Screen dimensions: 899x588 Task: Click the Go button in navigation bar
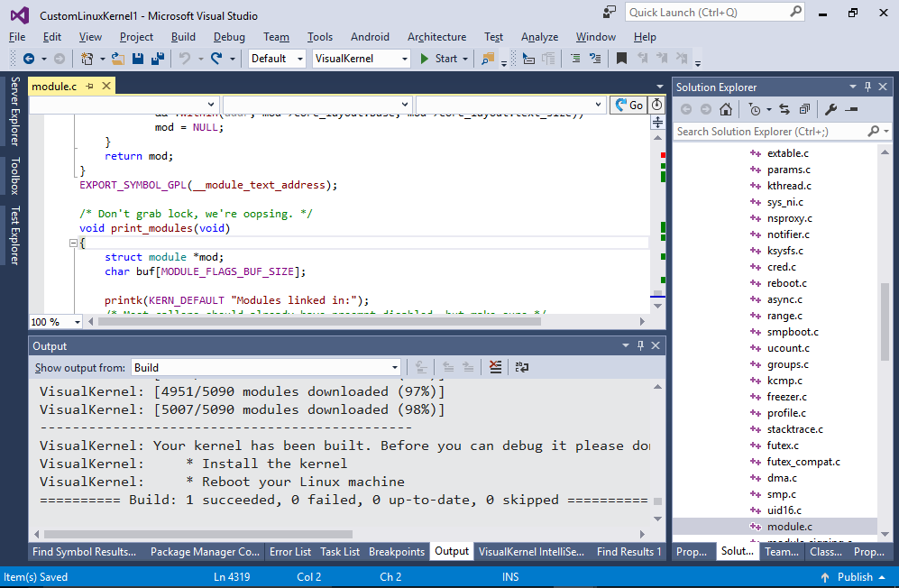pyautogui.click(x=629, y=105)
